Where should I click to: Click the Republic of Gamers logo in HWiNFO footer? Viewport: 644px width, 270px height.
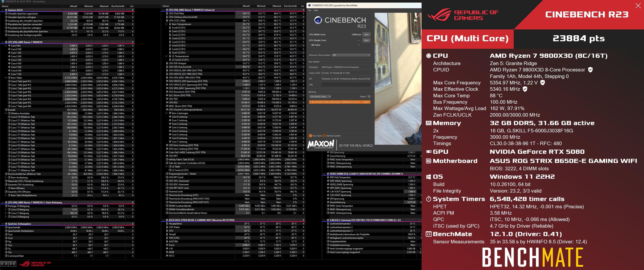point(35,264)
